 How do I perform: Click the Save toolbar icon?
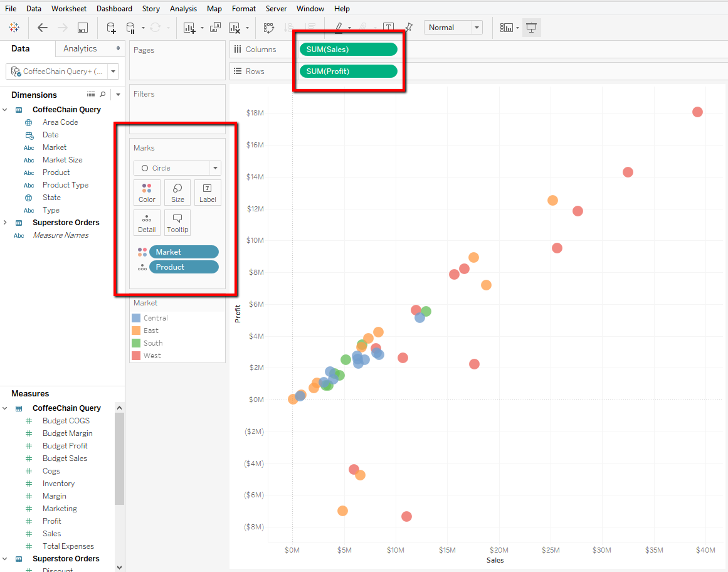tap(82, 28)
